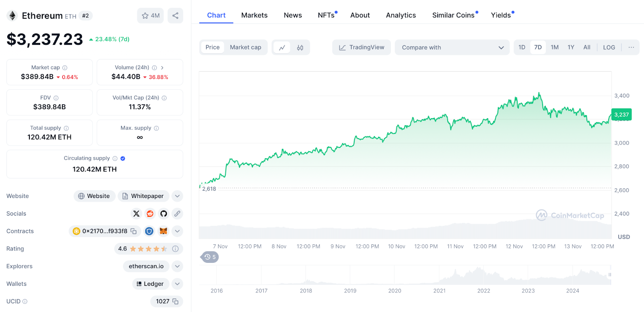The image size is (644, 312).
Task: Click the 2,618 starting price label
Action: [x=209, y=189]
